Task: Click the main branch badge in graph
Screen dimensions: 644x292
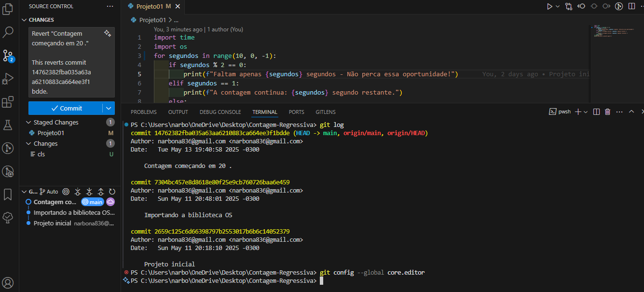Action: pyautogui.click(x=92, y=202)
